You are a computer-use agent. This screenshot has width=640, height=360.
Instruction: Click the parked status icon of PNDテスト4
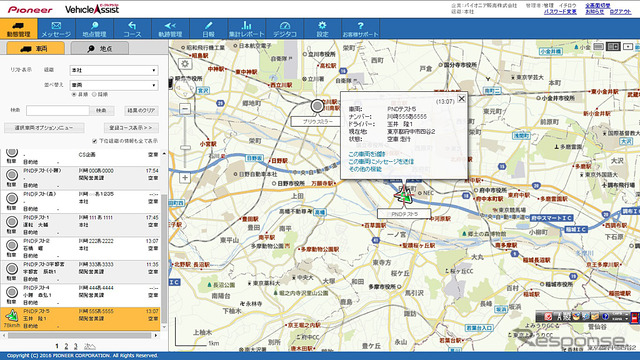pyautogui.click(x=12, y=292)
